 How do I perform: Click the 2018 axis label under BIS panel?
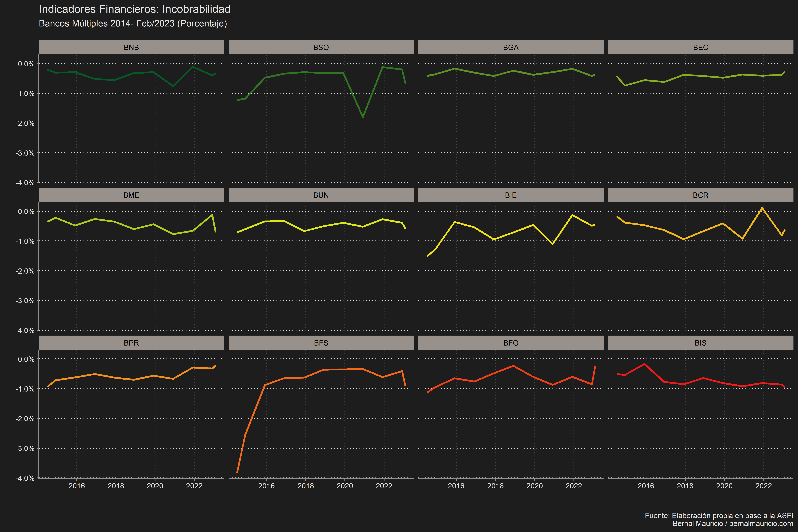coord(685,486)
